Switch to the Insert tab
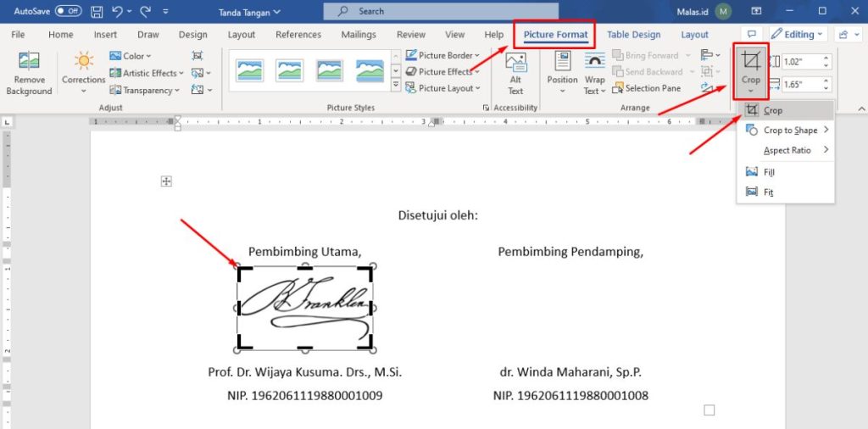 (x=105, y=34)
